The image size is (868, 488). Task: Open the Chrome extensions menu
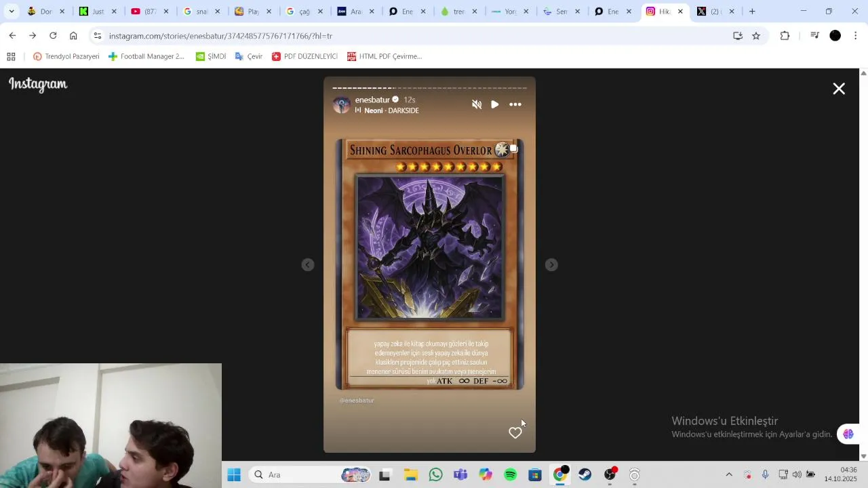pos(785,36)
